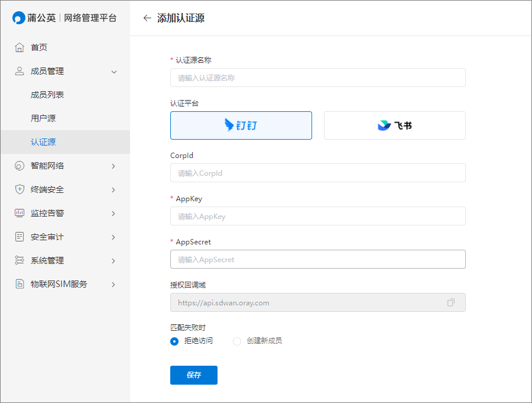Click the 安全审计 menu label
The image size is (532, 403).
pyautogui.click(x=47, y=237)
